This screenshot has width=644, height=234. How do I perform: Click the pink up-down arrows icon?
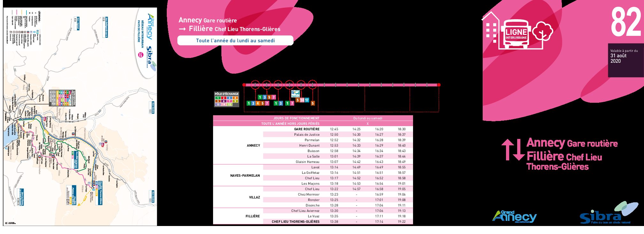pos(513,149)
